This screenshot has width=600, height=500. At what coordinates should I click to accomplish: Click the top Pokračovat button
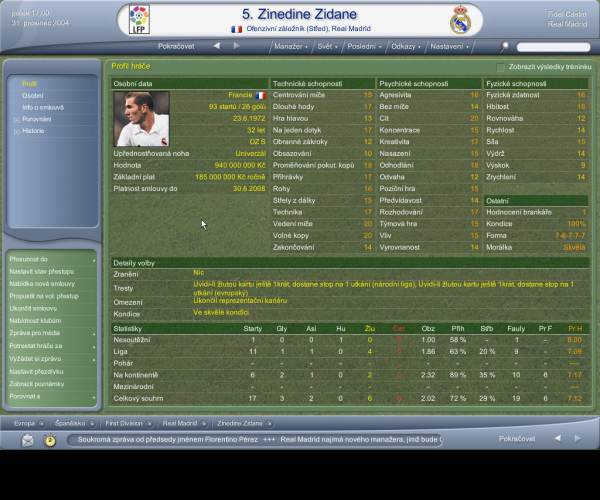click(176, 46)
